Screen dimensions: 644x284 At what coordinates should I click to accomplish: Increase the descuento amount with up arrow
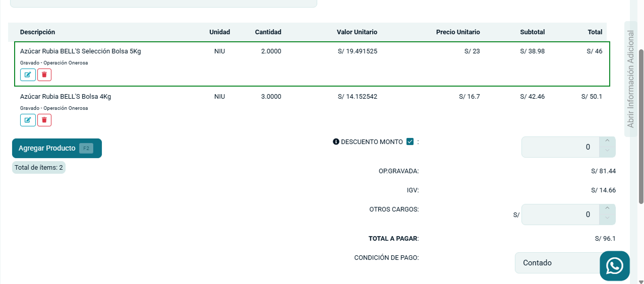pyautogui.click(x=607, y=141)
